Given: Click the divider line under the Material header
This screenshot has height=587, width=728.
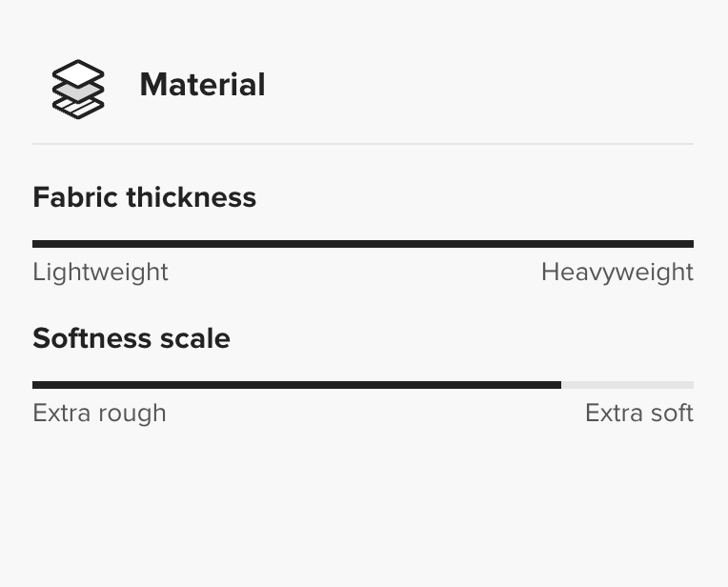Looking at the screenshot, I should (x=363, y=144).
